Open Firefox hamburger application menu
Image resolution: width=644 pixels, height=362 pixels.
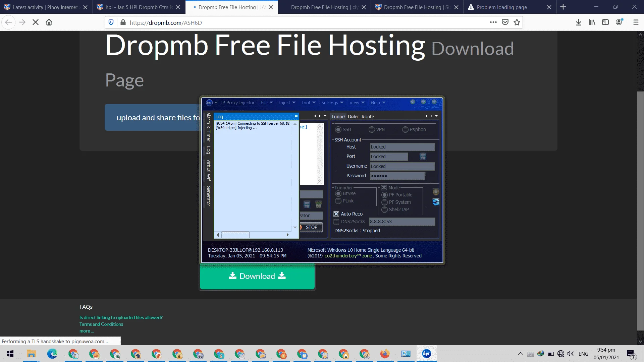click(x=636, y=22)
